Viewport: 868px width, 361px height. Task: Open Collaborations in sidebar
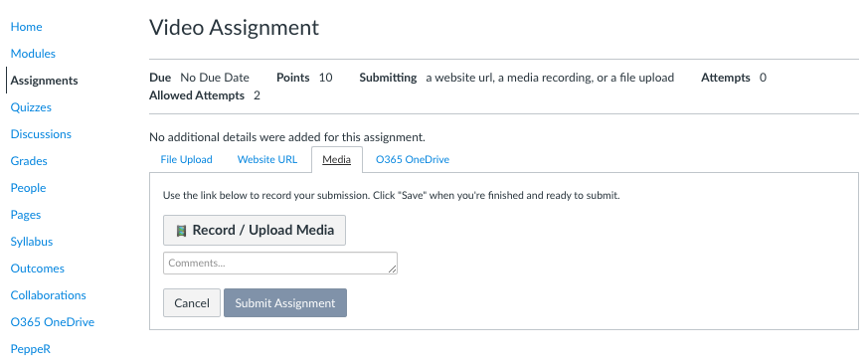[x=48, y=295]
